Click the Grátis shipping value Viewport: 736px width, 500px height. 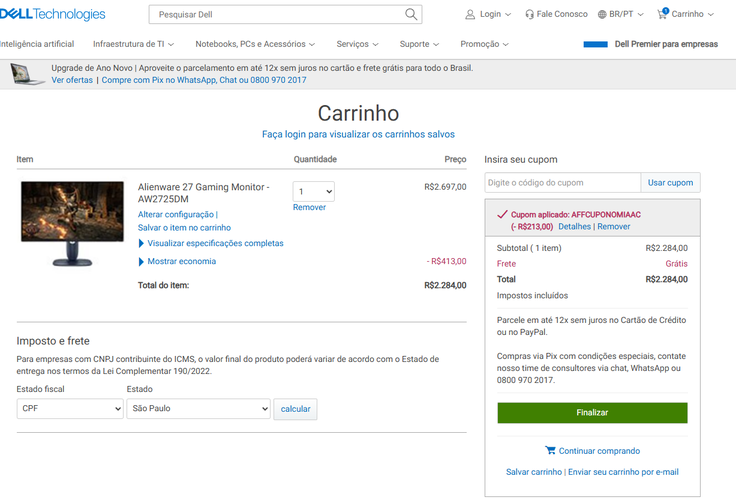coord(676,264)
